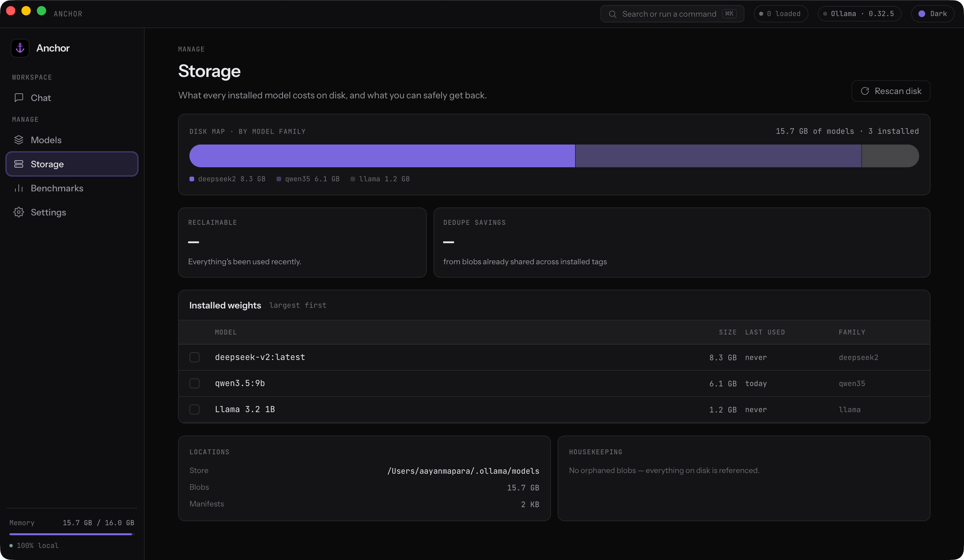Click the 0 loaded status pill
Screen dimensions: 964x560
(781, 14)
